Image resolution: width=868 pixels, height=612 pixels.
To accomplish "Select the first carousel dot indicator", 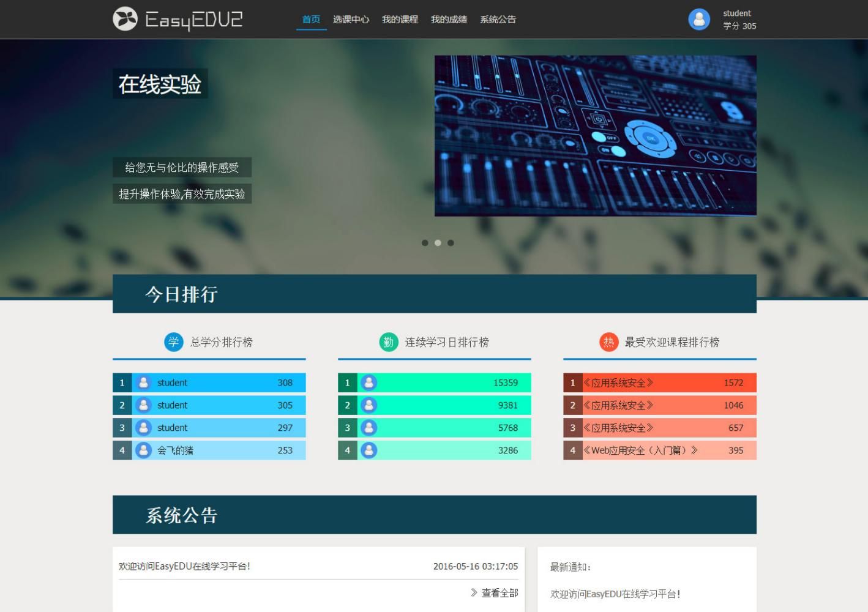I will tap(425, 243).
